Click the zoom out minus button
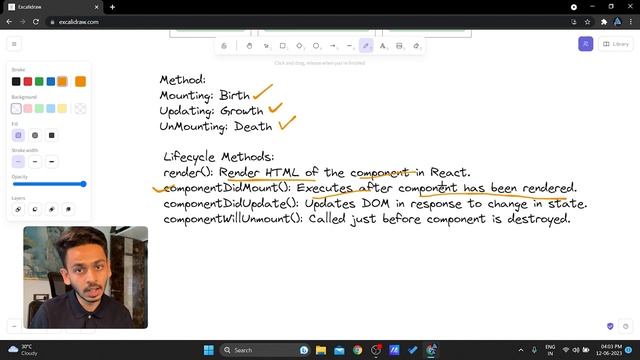Screen dimensions: 640x360 (x=14, y=326)
